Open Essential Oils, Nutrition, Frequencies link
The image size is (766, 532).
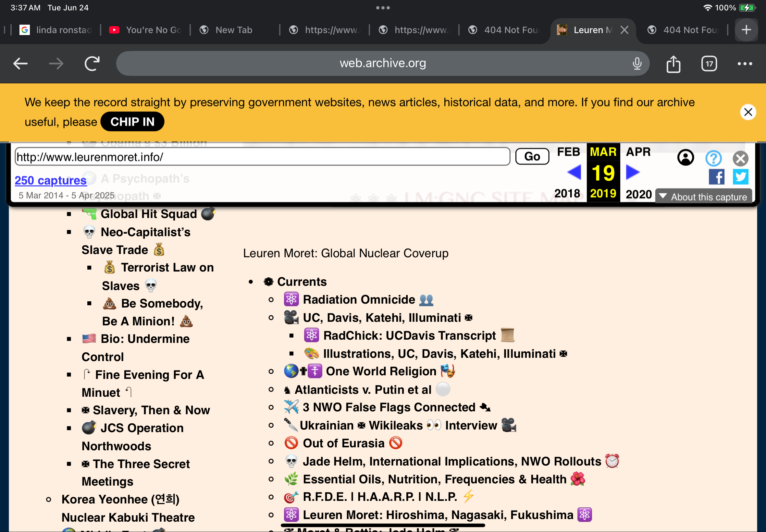pyautogui.click(x=435, y=479)
